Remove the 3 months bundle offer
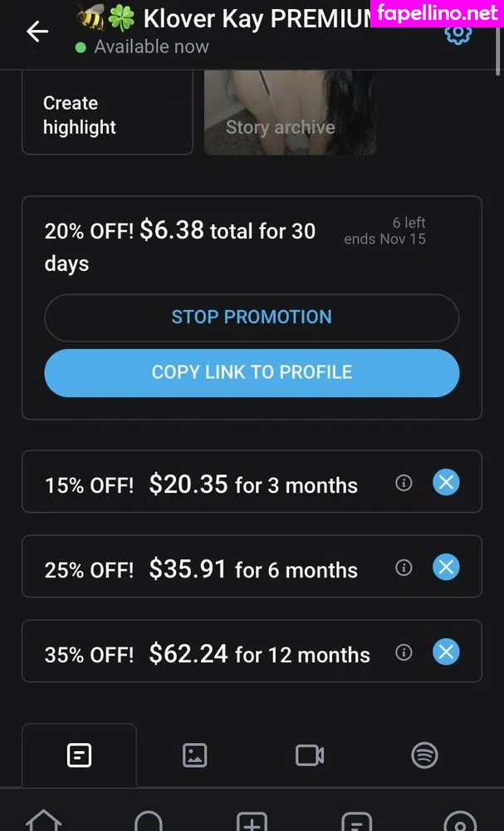The image size is (504, 831). [x=446, y=482]
